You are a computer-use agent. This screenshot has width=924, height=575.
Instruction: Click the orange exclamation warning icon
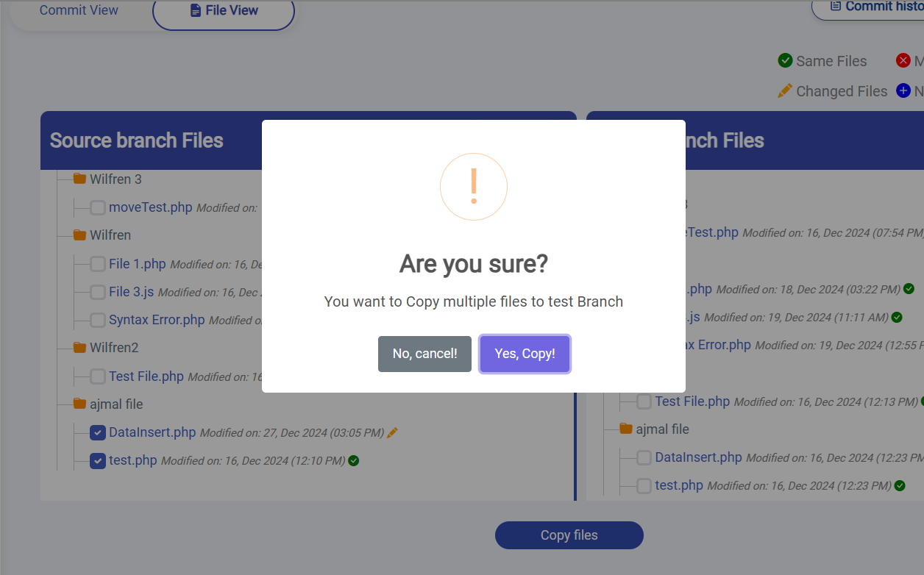pyautogui.click(x=474, y=187)
